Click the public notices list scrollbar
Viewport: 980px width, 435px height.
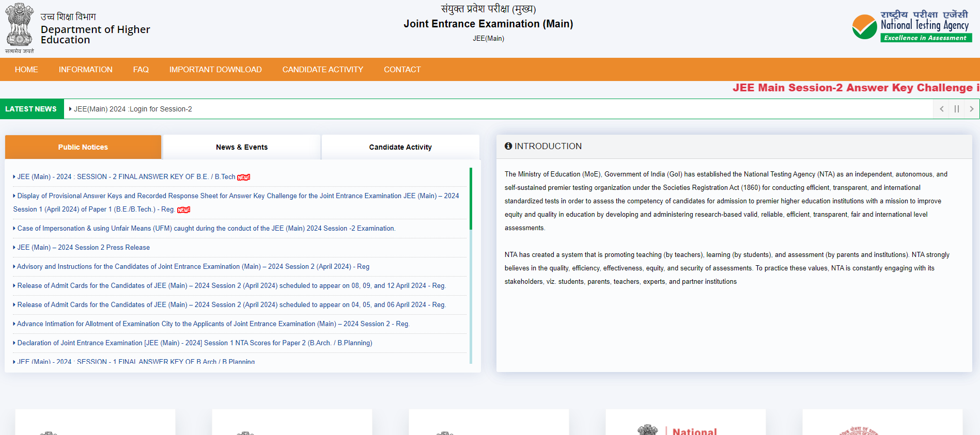[471, 199]
